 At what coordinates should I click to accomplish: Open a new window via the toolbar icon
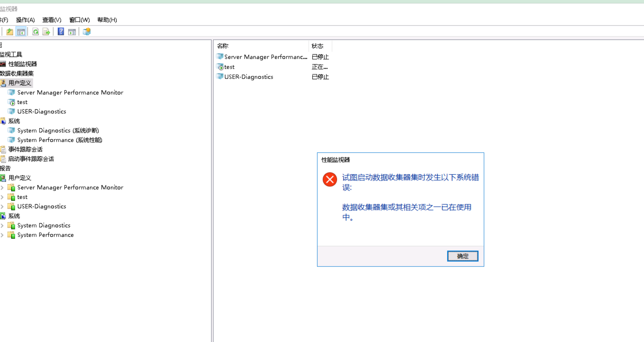[x=87, y=32]
